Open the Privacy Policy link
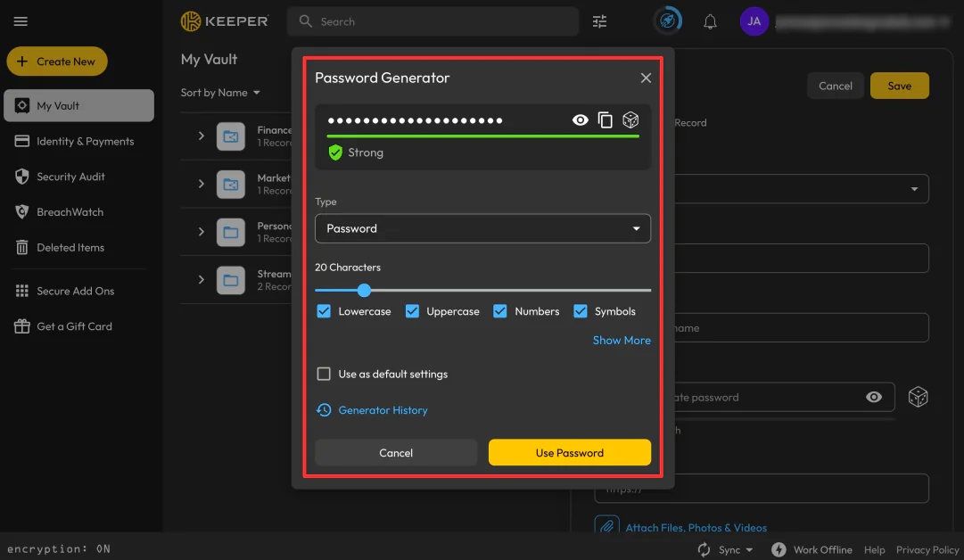This screenshot has width=964, height=560. [927, 549]
